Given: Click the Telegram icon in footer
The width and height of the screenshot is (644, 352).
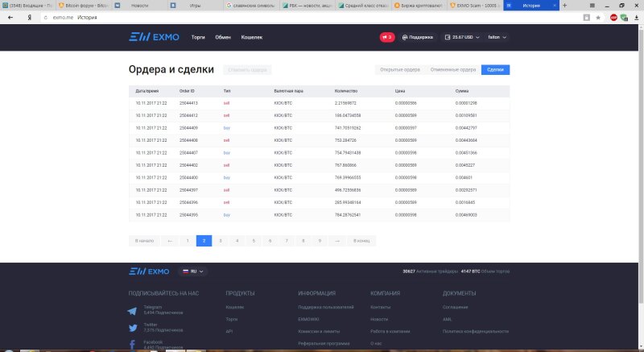Looking at the screenshot, I should tap(133, 310).
